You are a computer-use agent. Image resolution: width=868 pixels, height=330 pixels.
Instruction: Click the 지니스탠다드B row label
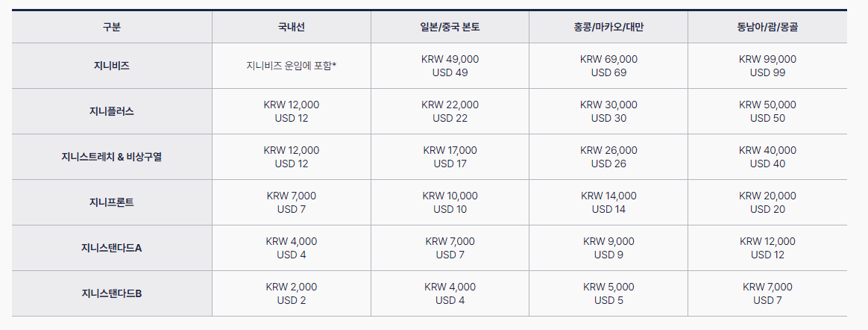pos(112,293)
